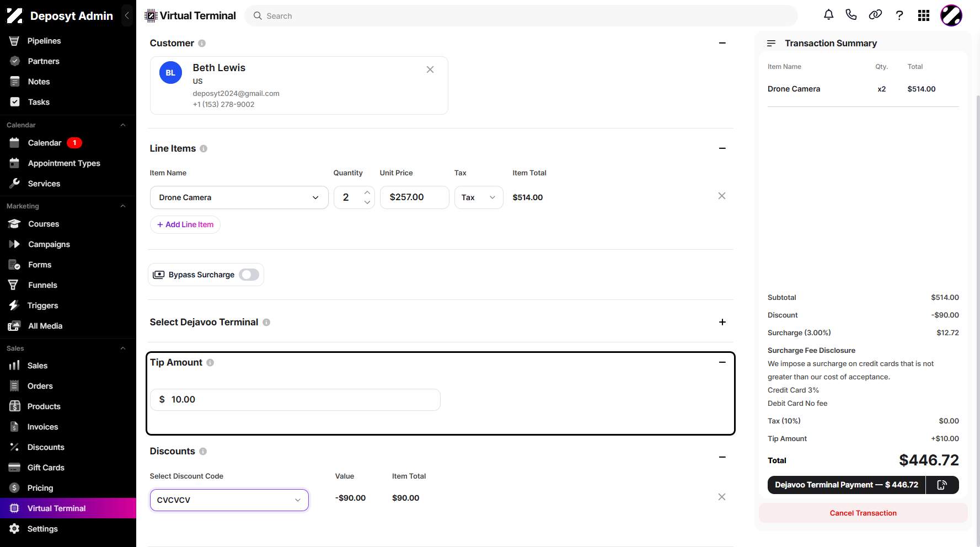Click the link chain icon in header
This screenshot has width=980, height=547.
click(875, 15)
